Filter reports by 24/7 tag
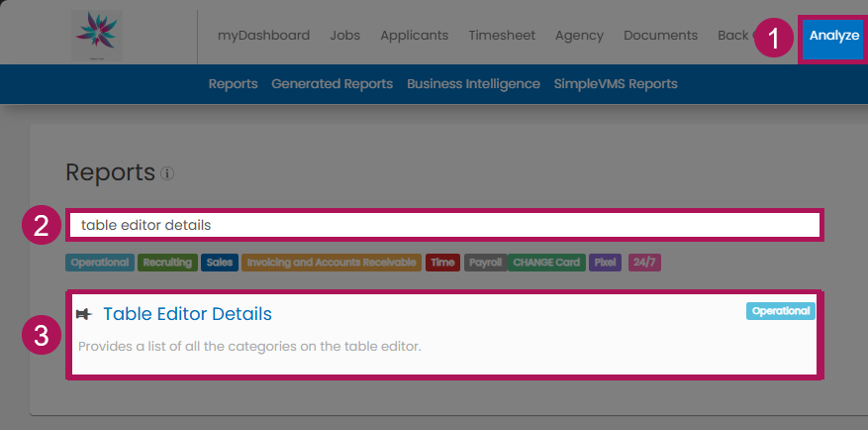 [x=644, y=263]
